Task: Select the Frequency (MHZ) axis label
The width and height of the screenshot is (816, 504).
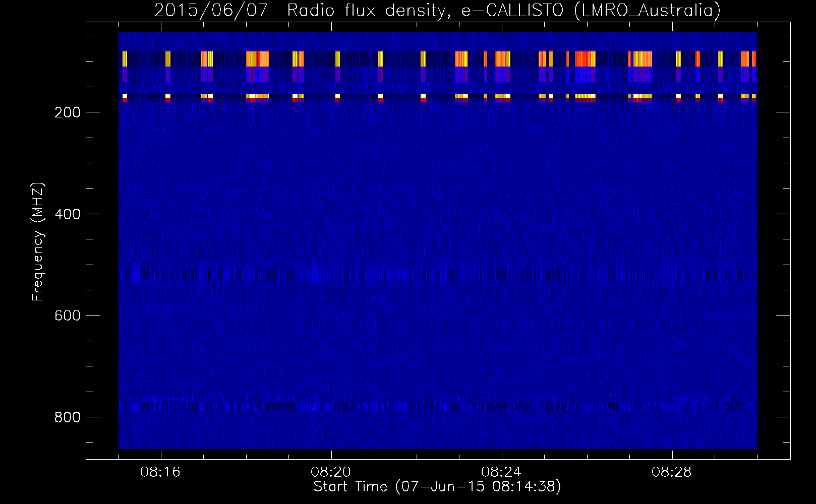Action: point(38,242)
